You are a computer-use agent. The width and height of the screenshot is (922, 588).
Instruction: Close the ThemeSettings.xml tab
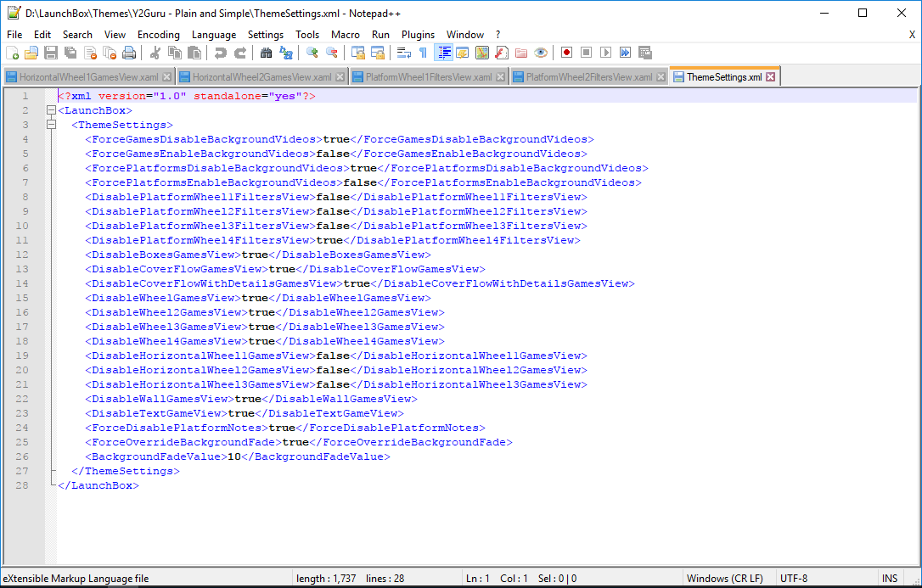(x=770, y=77)
